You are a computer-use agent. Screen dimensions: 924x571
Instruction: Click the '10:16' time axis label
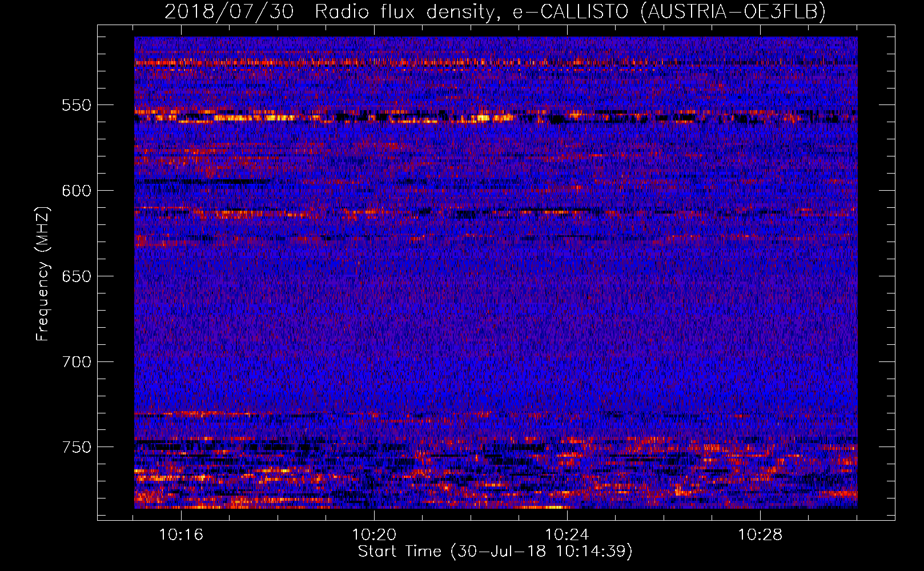click(181, 535)
